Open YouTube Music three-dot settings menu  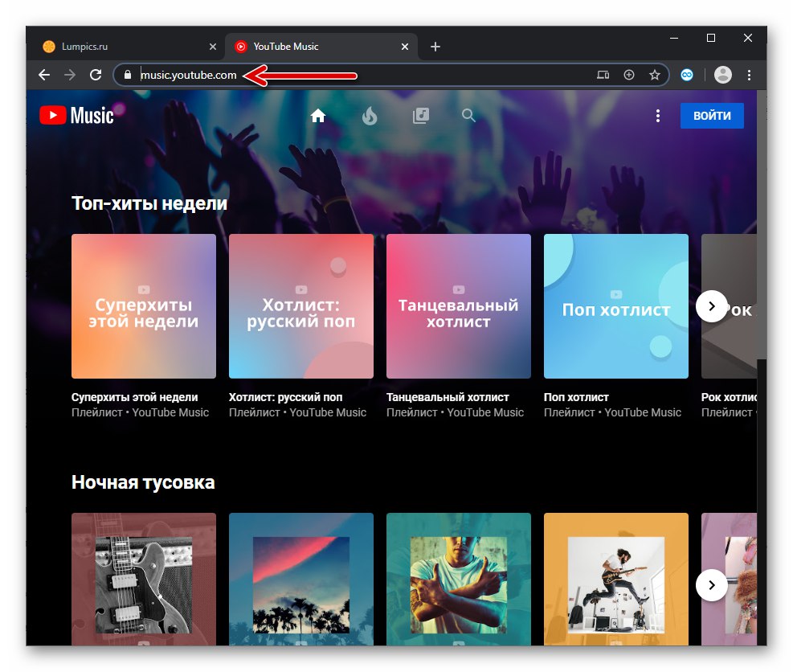click(x=657, y=116)
